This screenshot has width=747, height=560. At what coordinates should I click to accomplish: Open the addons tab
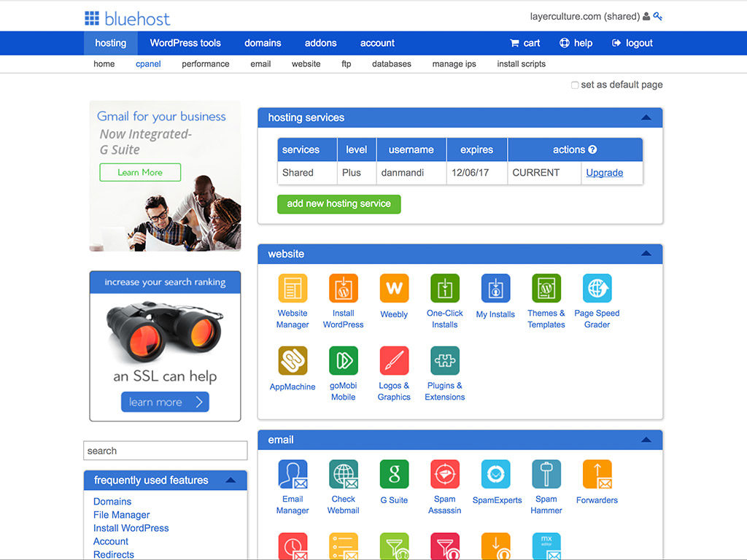tap(321, 43)
